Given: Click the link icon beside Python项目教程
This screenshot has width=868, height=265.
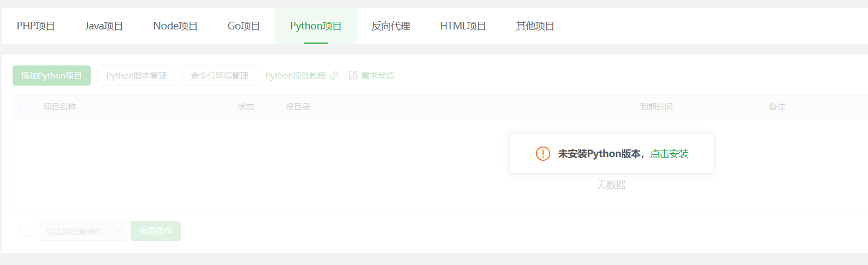Looking at the screenshot, I should click(x=334, y=76).
